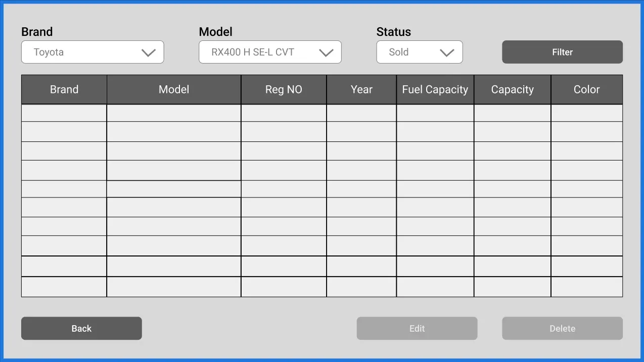This screenshot has height=362, width=644.
Task: Select the Reg NO column header
Action: pyautogui.click(x=284, y=89)
